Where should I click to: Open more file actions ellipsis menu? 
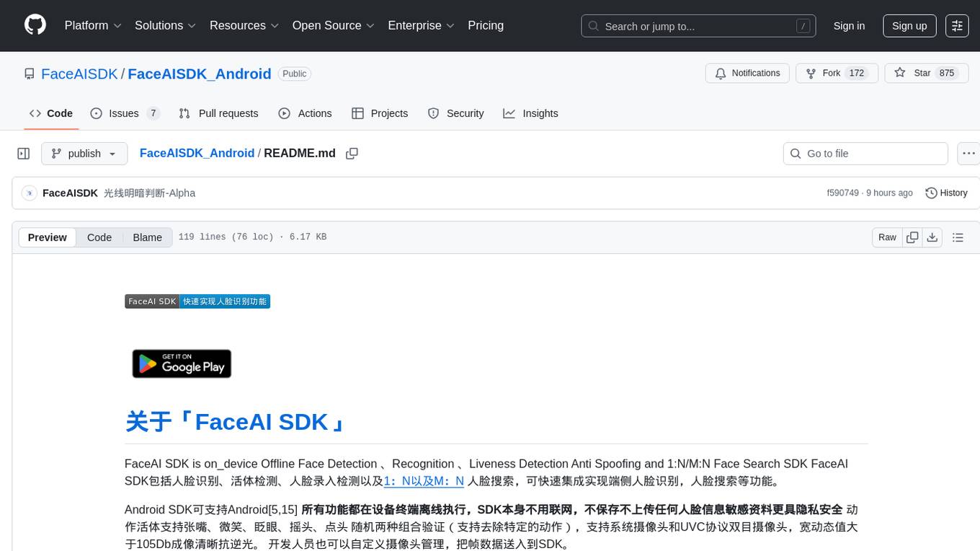[968, 154]
